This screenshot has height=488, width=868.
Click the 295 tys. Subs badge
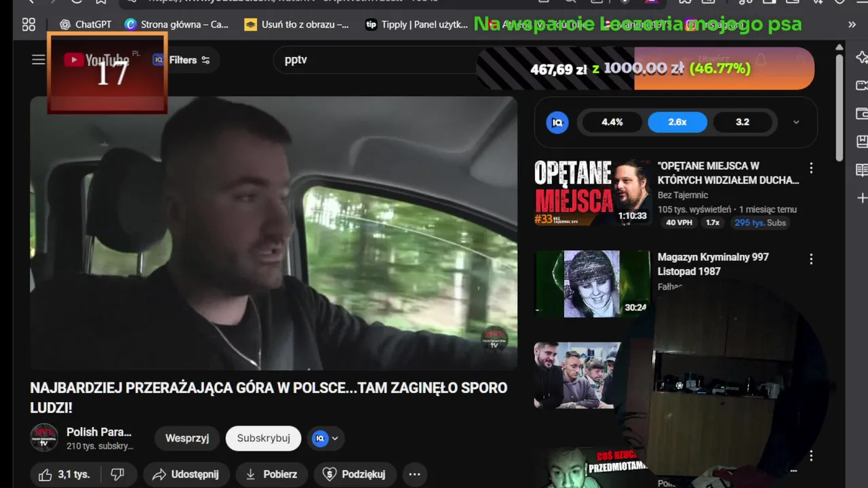[760, 222]
